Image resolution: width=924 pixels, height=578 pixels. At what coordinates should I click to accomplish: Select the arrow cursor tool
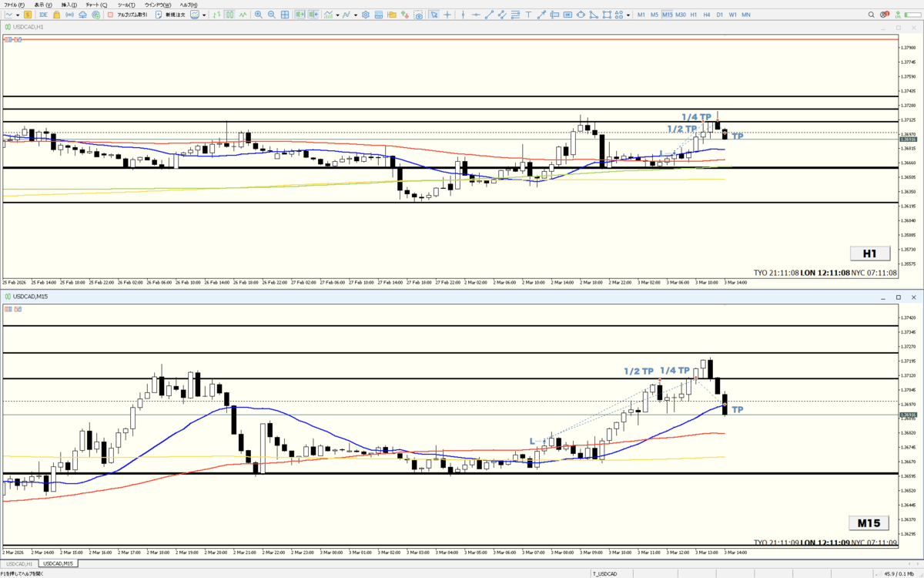434,15
